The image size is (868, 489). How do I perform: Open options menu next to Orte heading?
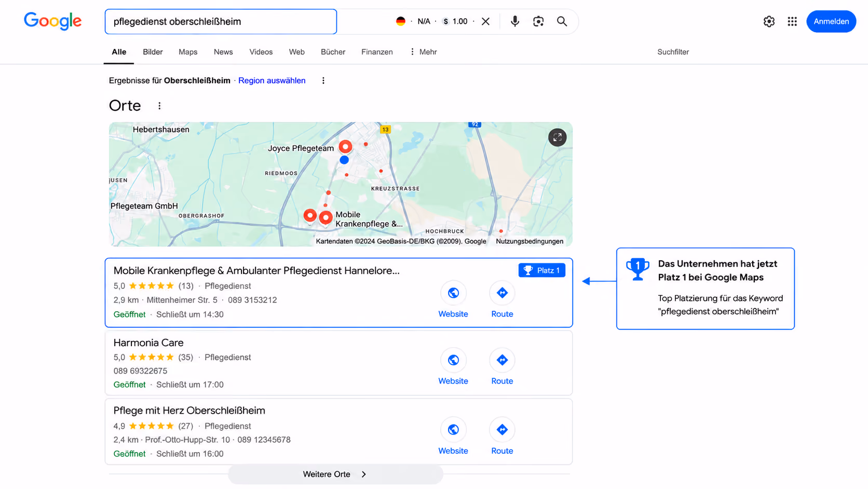pyautogui.click(x=159, y=105)
